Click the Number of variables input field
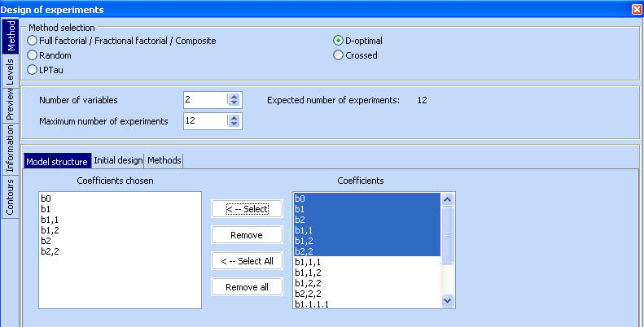644x327 pixels. click(x=204, y=100)
